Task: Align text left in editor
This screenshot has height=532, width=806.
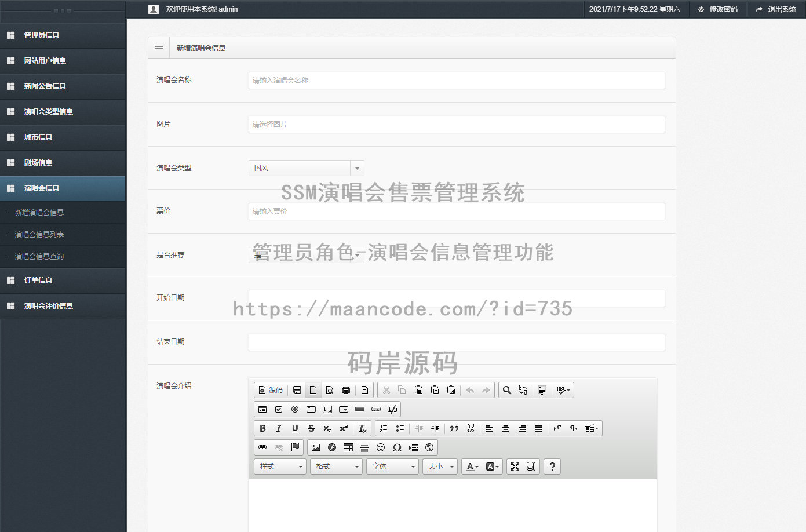Action: click(490, 428)
